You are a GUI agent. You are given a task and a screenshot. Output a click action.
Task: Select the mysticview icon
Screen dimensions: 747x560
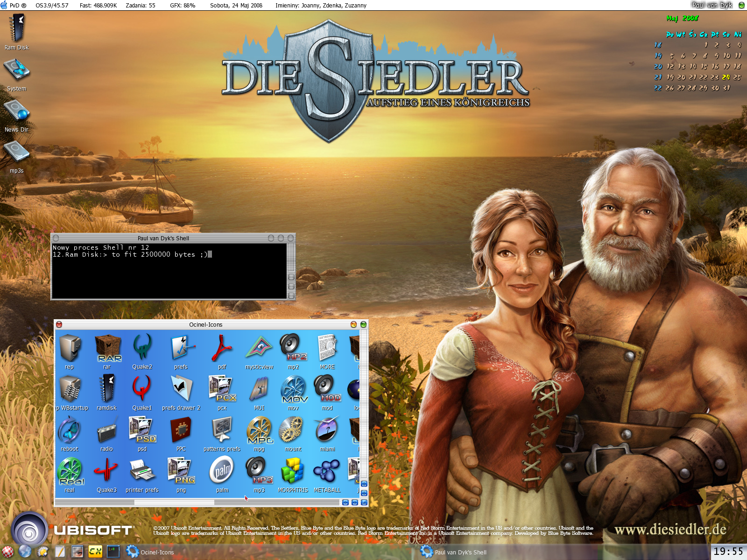point(259,351)
